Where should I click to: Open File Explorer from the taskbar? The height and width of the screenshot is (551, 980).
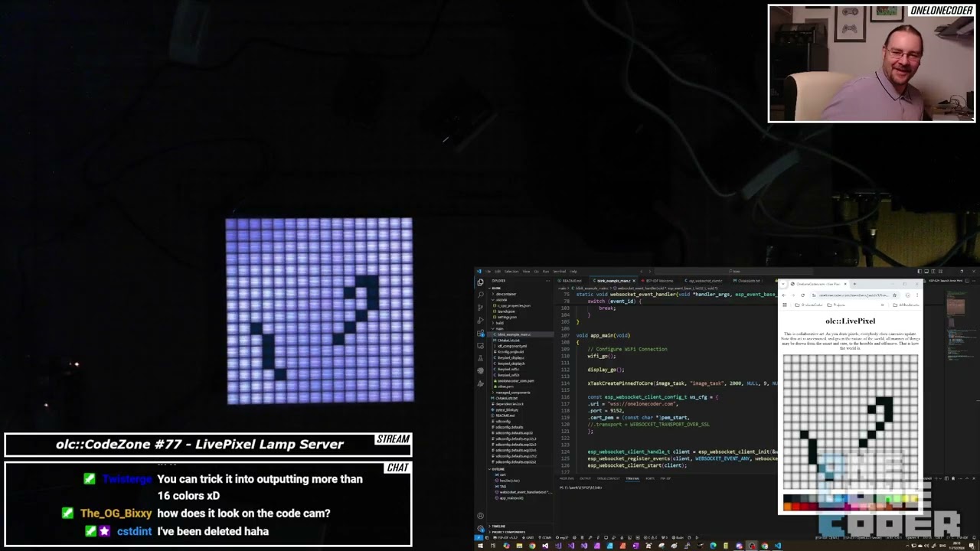click(519, 546)
